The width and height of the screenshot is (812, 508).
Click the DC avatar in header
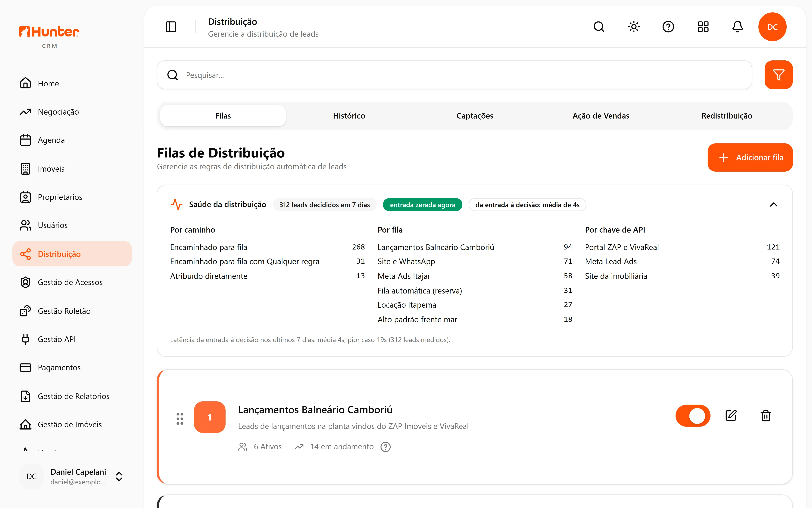pos(772,27)
